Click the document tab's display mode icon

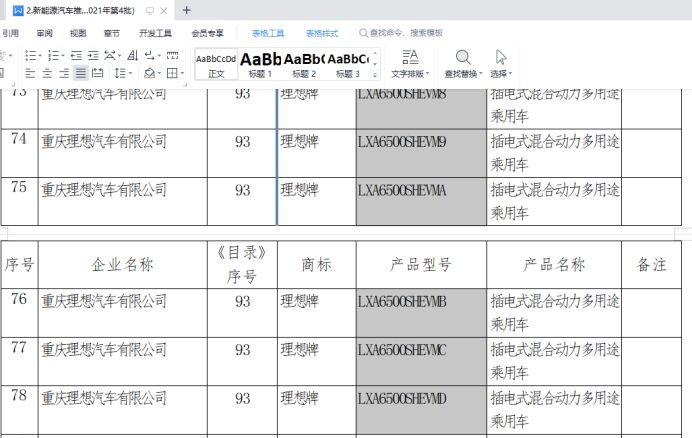tap(150, 11)
